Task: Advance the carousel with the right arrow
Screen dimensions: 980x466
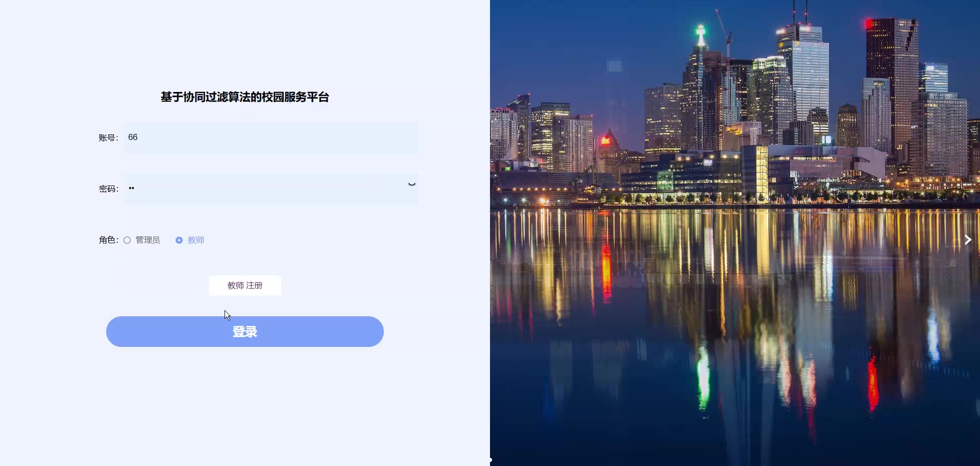Action: pyautogui.click(x=968, y=240)
